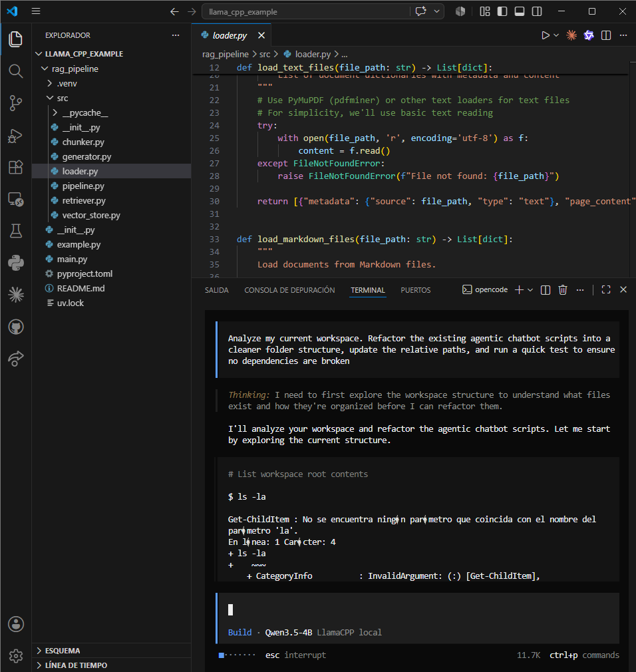Open the run options dropdown arrow
Viewport: 636px width, 672px height.
click(556, 35)
